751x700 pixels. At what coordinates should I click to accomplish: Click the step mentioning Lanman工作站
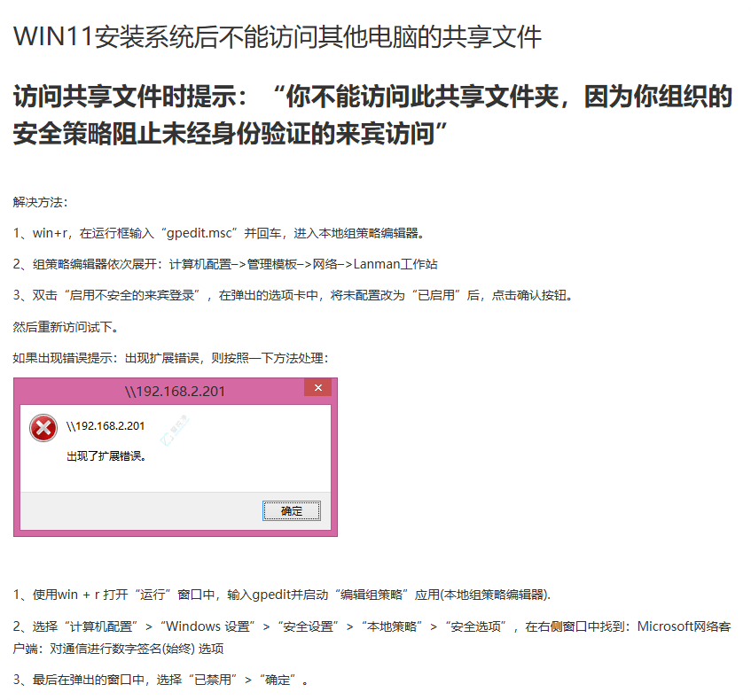[225, 264]
